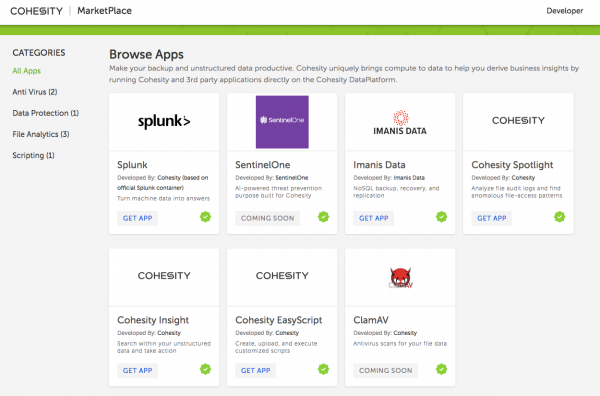Click the Cohesity logo in the header
The image size is (600, 396).
[x=36, y=11]
